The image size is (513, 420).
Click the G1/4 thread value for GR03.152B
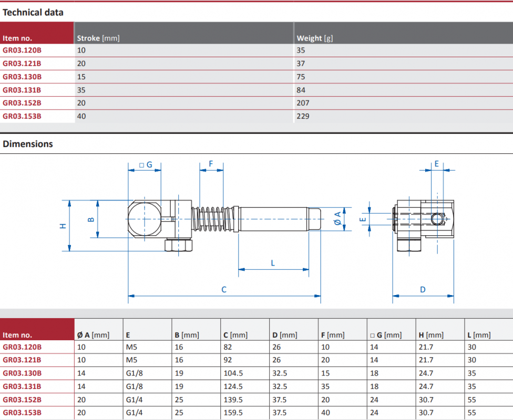(x=135, y=400)
